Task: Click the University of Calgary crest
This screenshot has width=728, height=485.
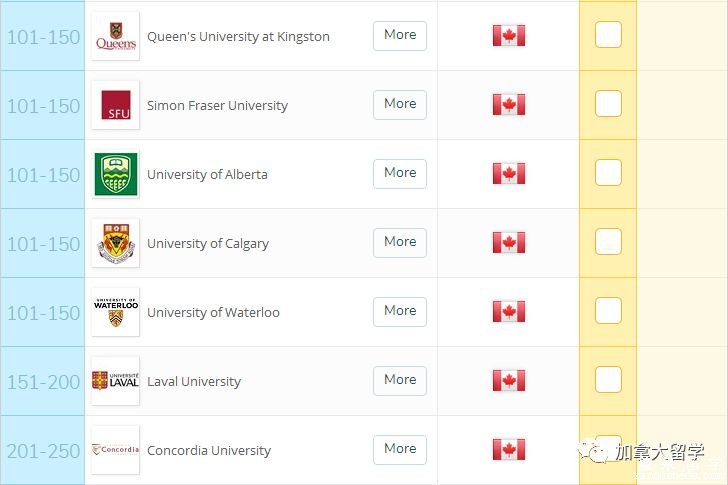Action: (116, 243)
